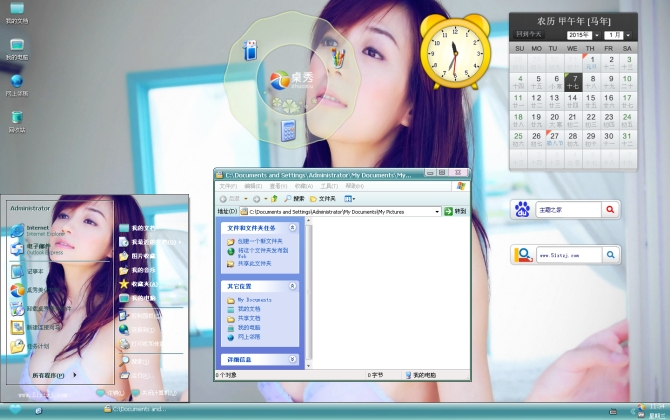This screenshot has width=670, height=420.
Task: Click the red Baidu search magnifier button
Action: point(610,209)
